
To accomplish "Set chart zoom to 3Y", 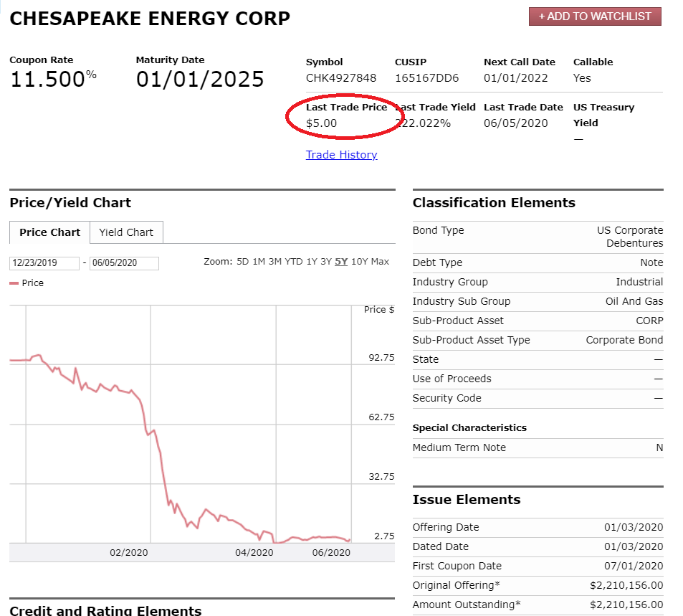I will (326, 262).
